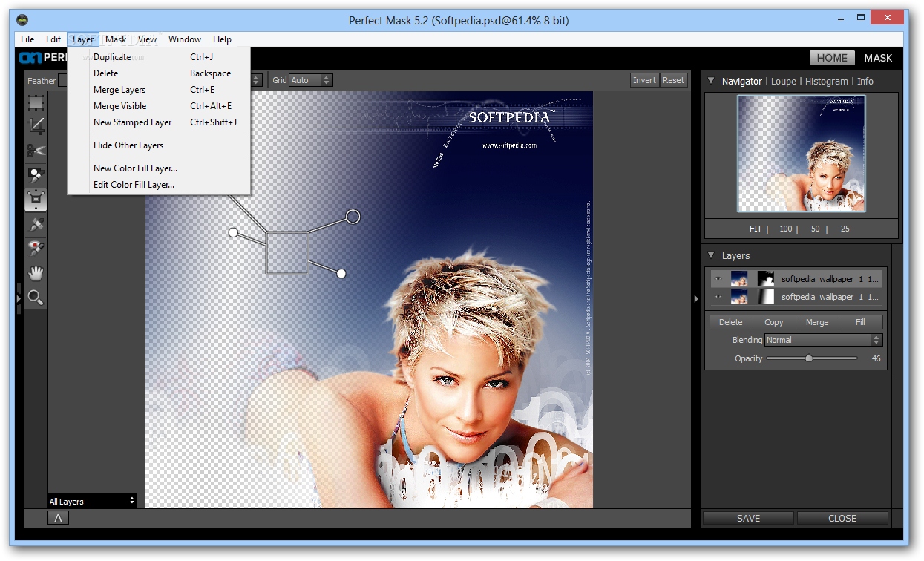
Task: Click the application icon in the title bar
Action: pyautogui.click(x=23, y=19)
